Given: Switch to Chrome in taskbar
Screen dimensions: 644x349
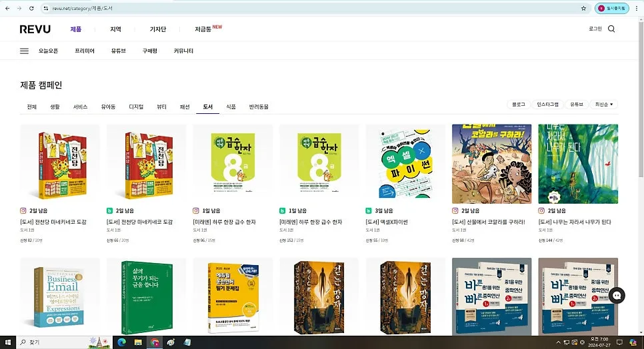Looking at the screenshot, I should 155,342.
